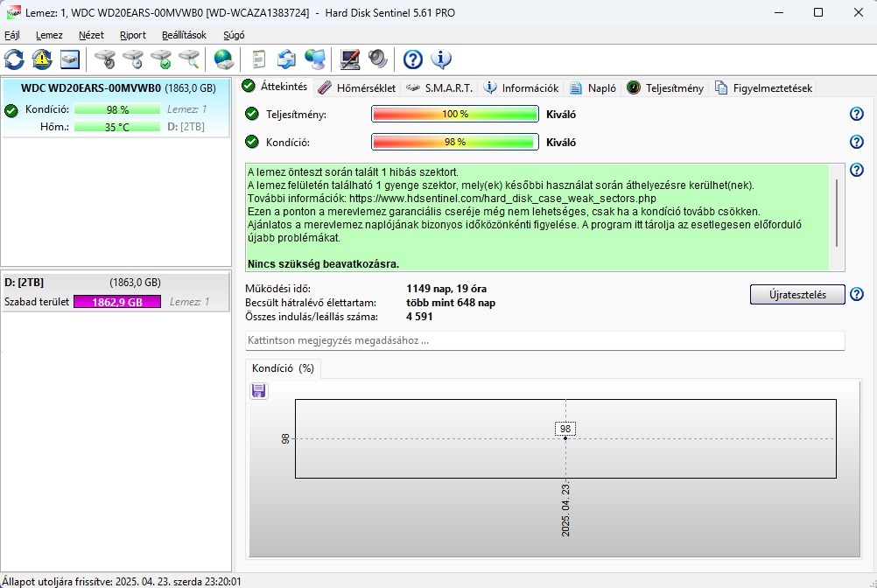Switch to the Hőmérséklet tab
877x588 pixels.
tap(357, 88)
